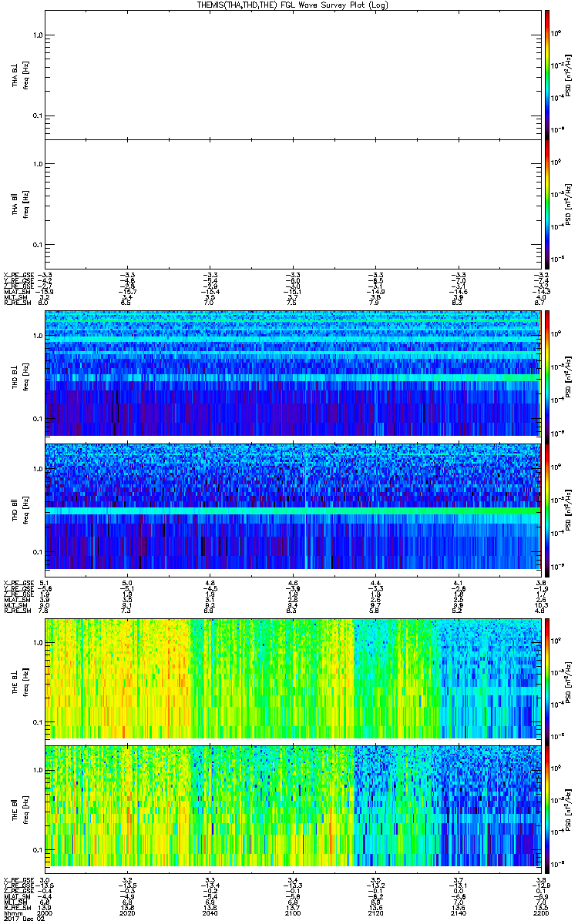Image resolution: width=578 pixels, height=924 pixels.
Task: Click the PSD color bar beside THA BL panel
Action: click(547, 74)
